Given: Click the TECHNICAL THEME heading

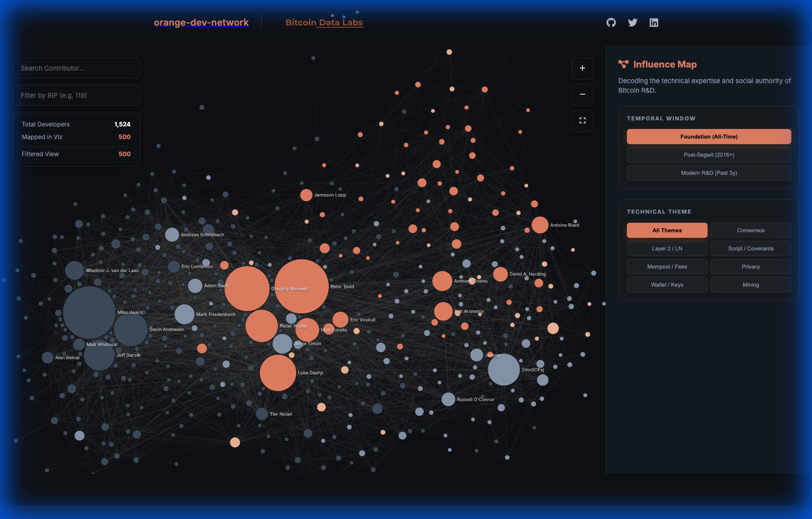Looking at the screenshot, I should pyautogui.click(x=659, y=212).
